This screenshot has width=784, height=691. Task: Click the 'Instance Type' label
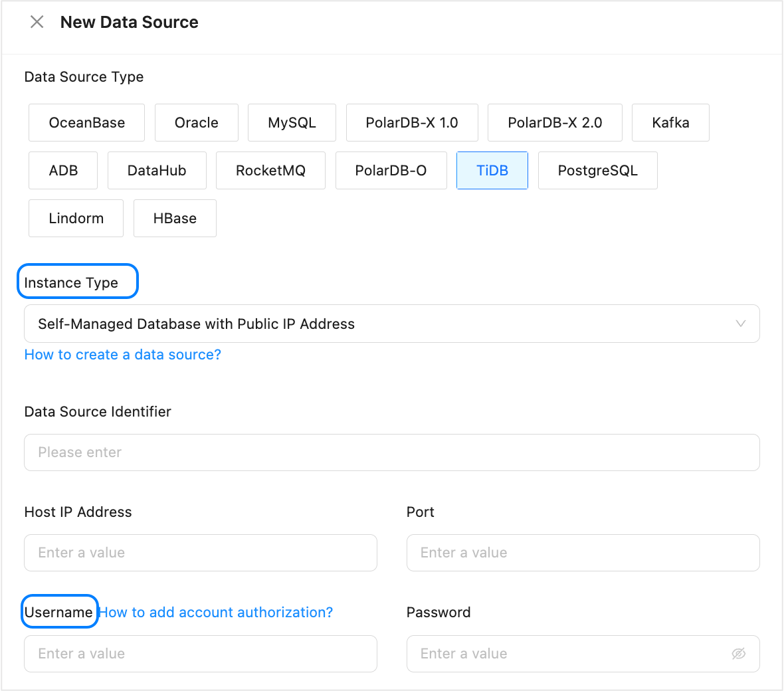pos(71,283)
